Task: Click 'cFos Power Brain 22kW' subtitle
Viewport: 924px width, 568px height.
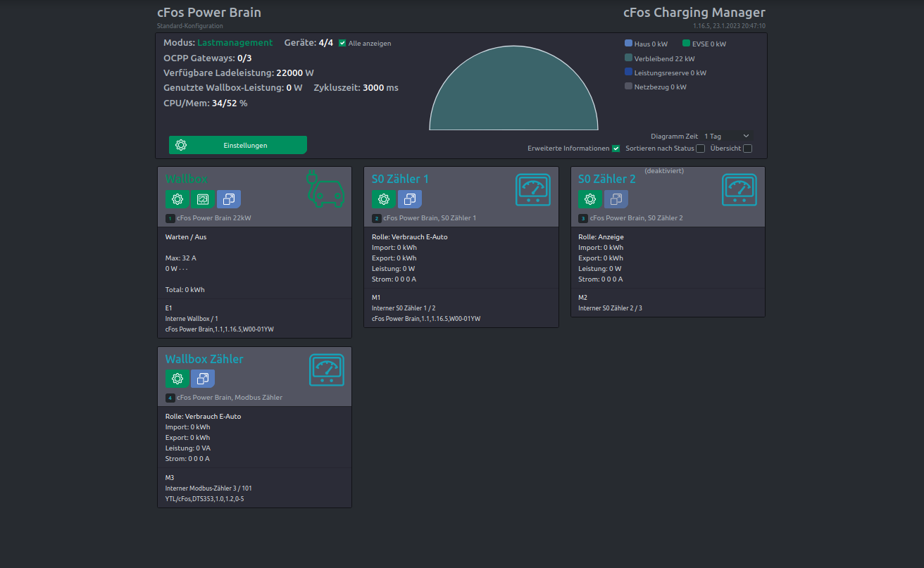Action: click(214, 218)
